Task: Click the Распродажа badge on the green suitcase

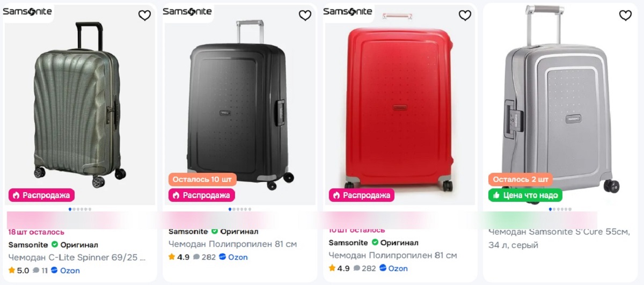Action: 41,195
